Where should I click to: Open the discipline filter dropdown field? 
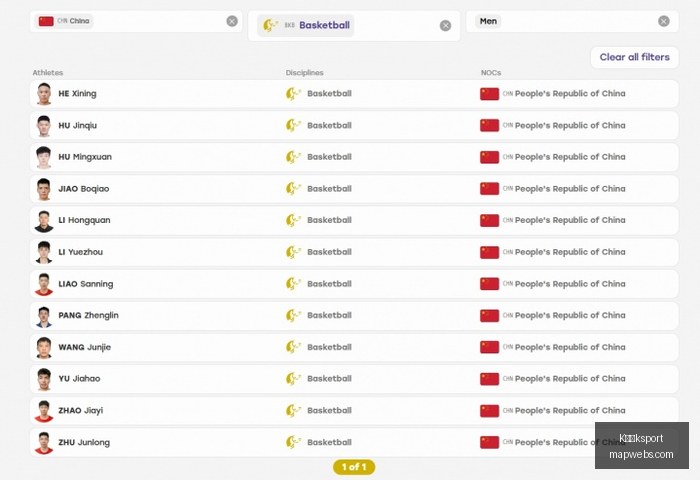(354, 25)
